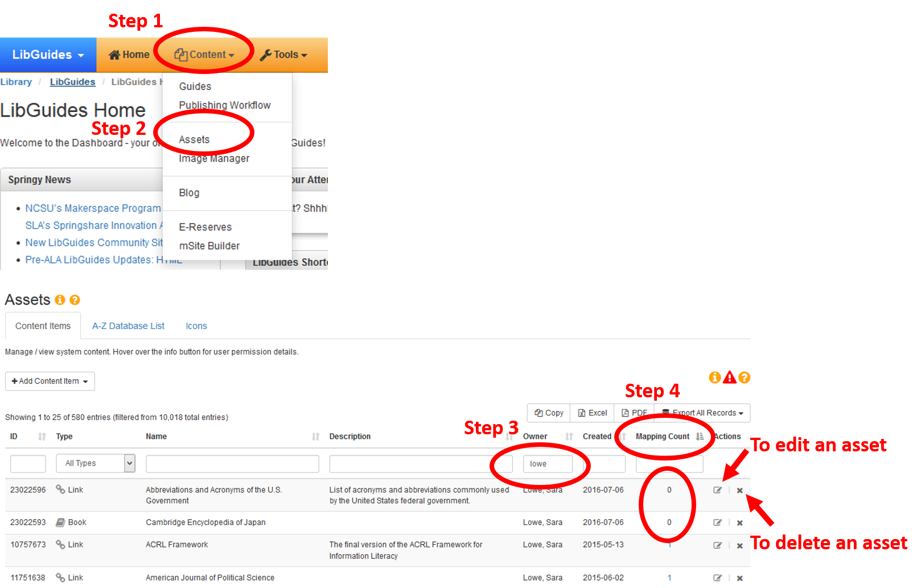Switch to the Content Items tab
The width and height of the screenshot is (921, 588).
pyautogui.click(x=43, y=326)
